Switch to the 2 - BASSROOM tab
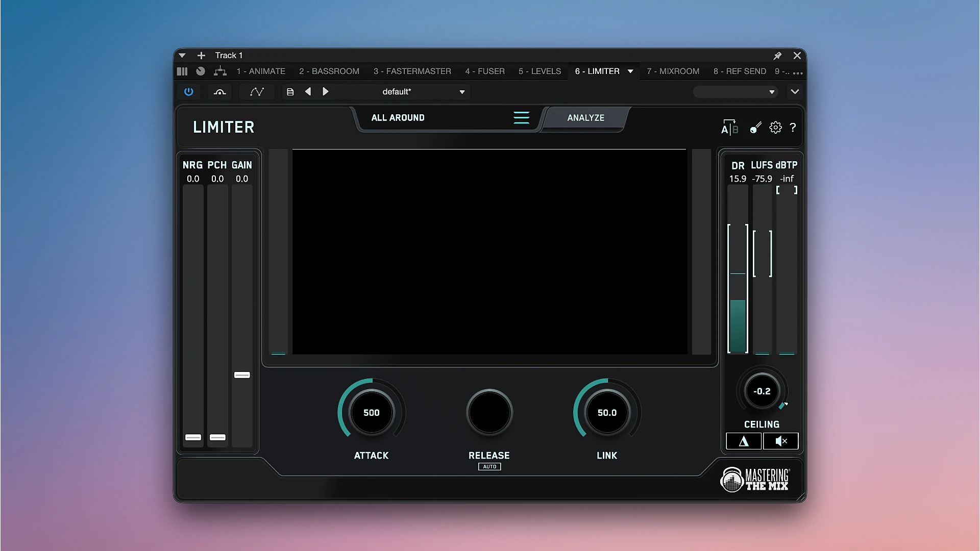 pyautogui.click(x=329, y=71)
